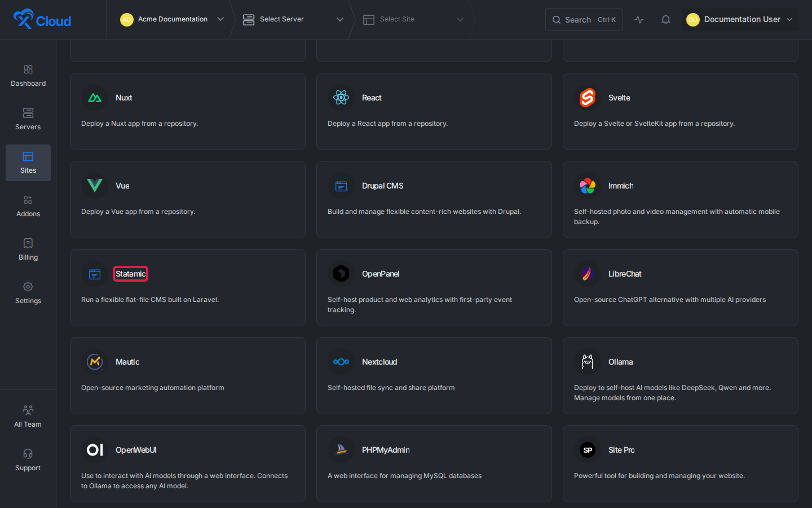The image size is (812, 508).
Task: Click the Drupal CMS title
Action: (x=382, y=186)
